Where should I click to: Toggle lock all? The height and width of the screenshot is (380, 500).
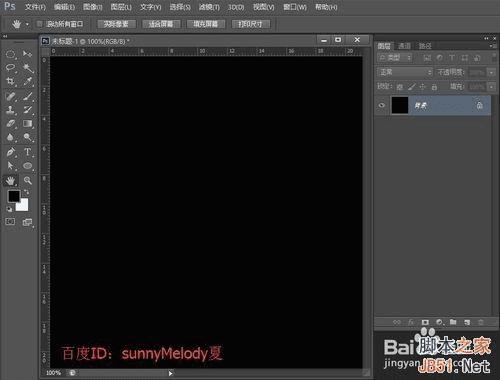[x=434, y=87]
